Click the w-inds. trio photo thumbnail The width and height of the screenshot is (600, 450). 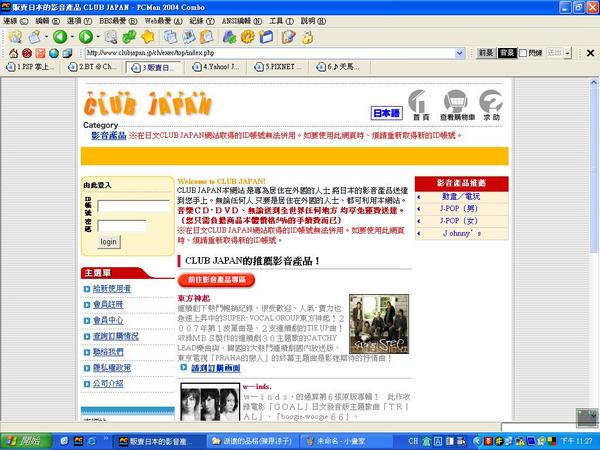tap(210, 402)
